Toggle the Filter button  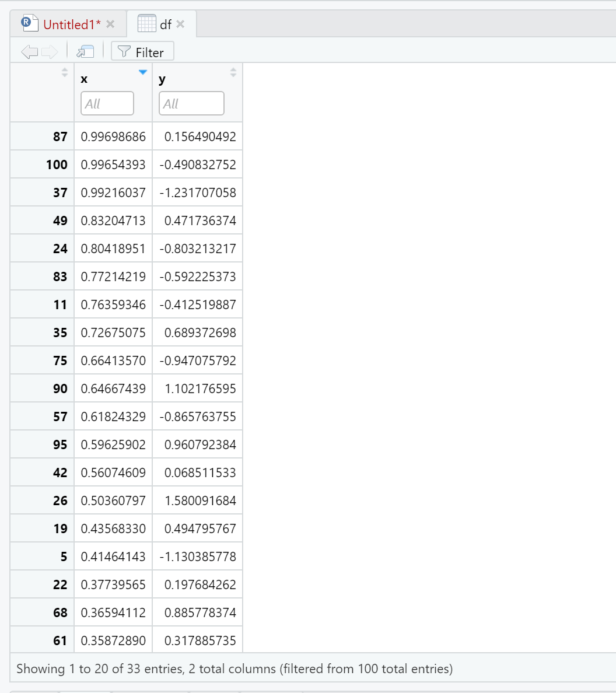point(142,51)
